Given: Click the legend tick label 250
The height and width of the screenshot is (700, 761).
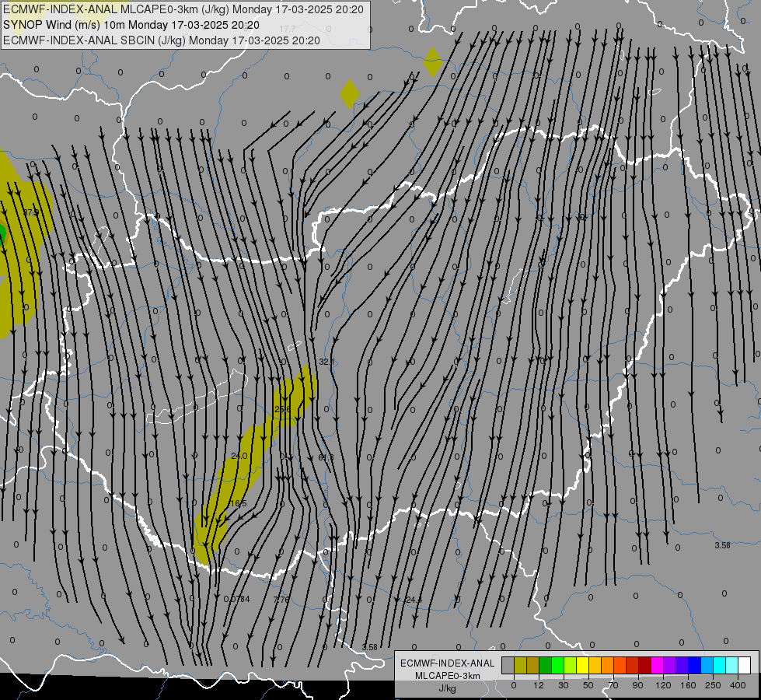Looking at the screenshot, I should [713, 685].
